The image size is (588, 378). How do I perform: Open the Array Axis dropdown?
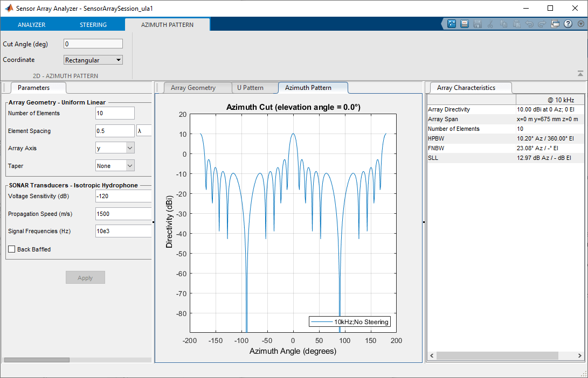coord(115,148)
